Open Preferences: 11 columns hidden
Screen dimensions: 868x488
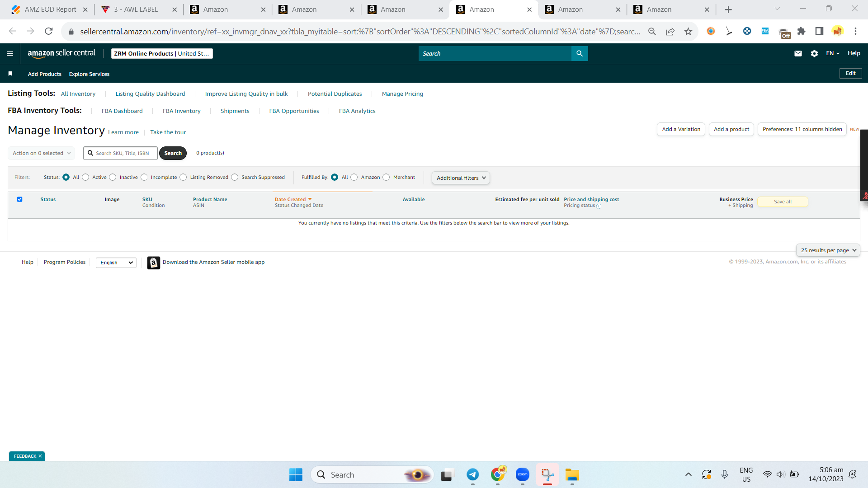coord(802,129)
